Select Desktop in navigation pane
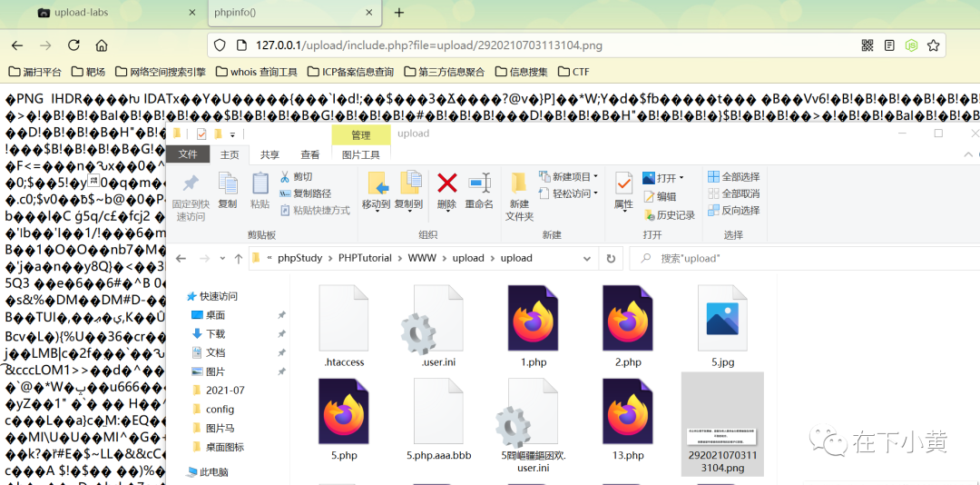 point(209,315)
